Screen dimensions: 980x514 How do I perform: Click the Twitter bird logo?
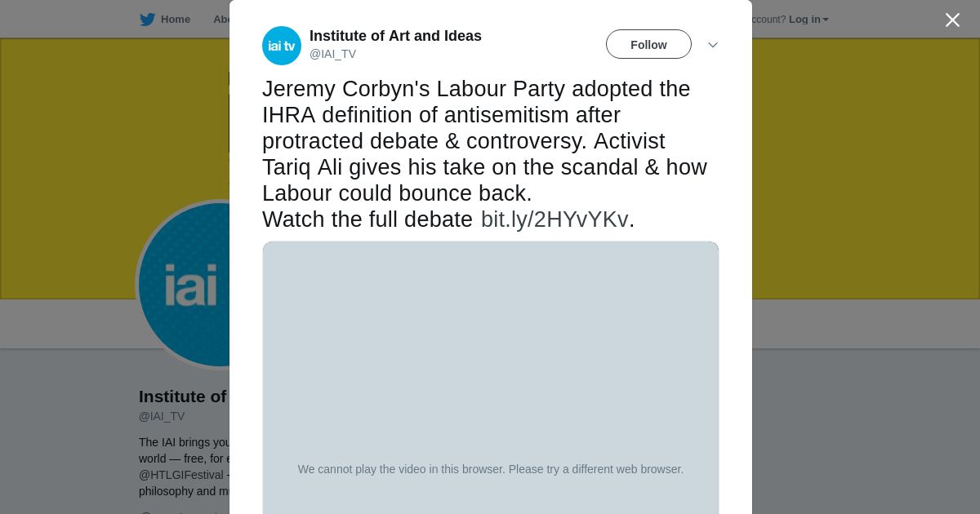(x=147, y=20)
